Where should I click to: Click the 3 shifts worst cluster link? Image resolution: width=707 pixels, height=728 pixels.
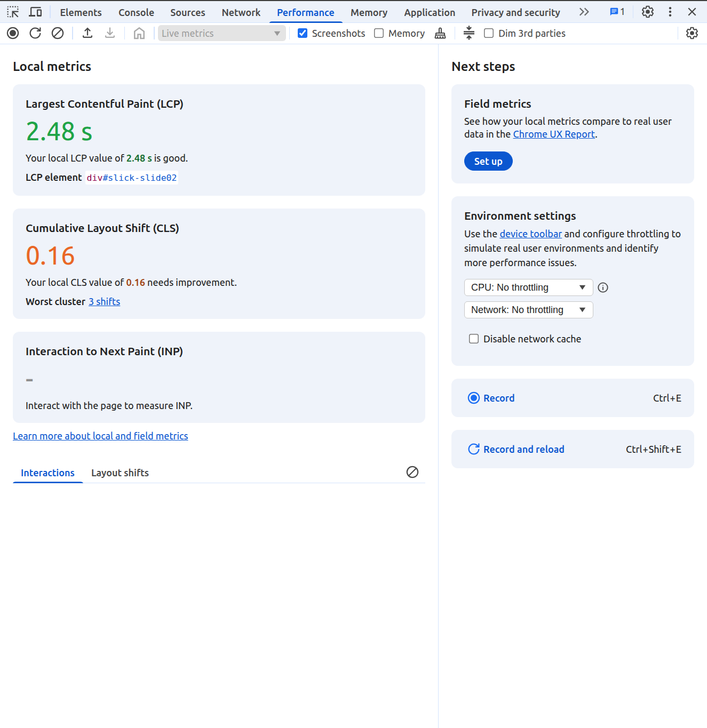point(105,302)
